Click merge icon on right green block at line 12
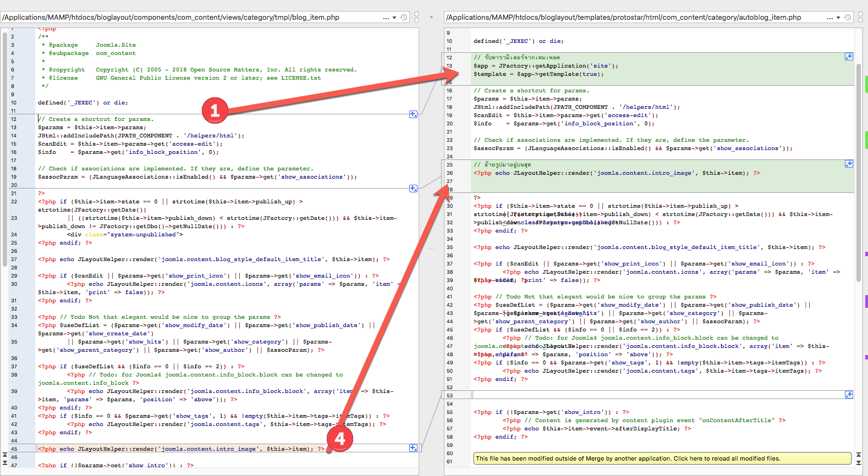The image size is (868, 476). click(x=849, y=57)
